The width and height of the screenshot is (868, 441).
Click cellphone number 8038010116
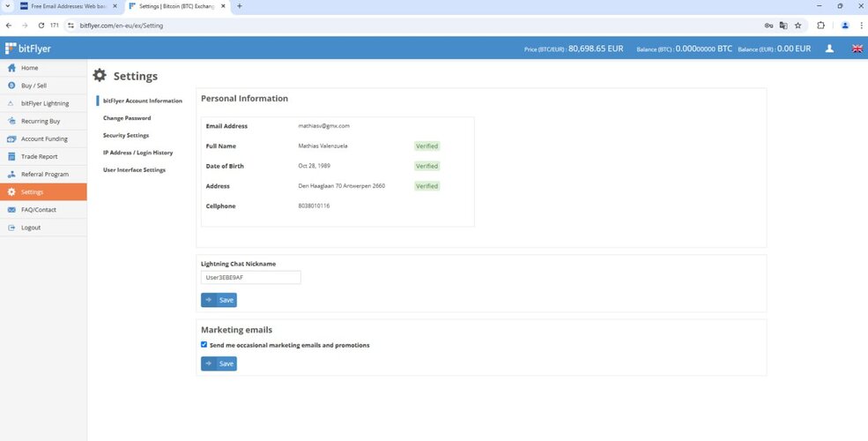coord(314,206)
